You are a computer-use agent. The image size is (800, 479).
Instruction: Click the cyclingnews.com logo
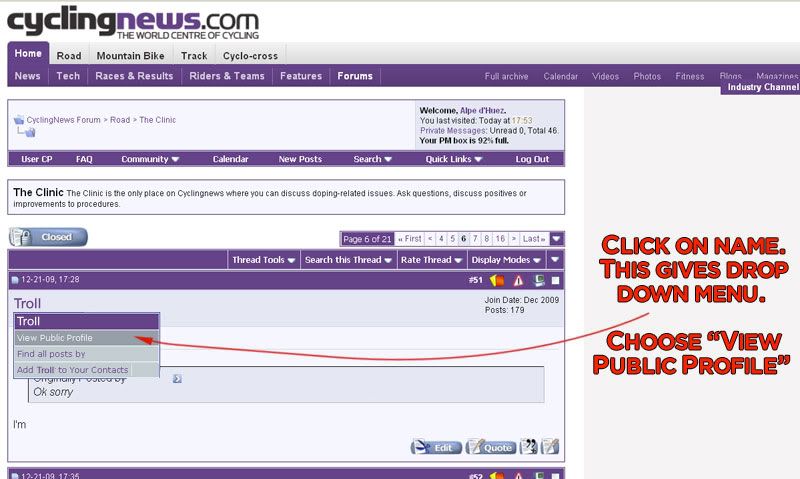click(x=133, y=23)
